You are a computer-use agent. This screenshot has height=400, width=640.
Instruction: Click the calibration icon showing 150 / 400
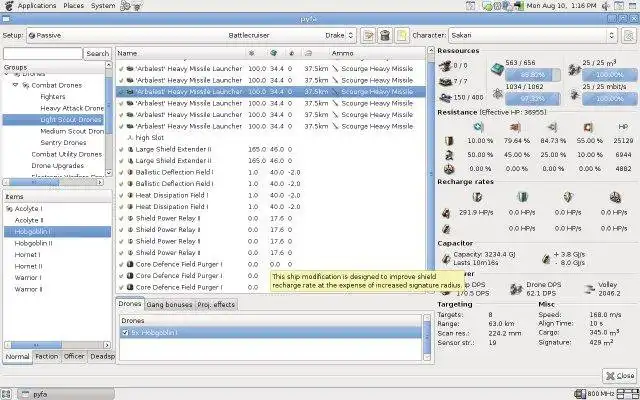[444, 98]
